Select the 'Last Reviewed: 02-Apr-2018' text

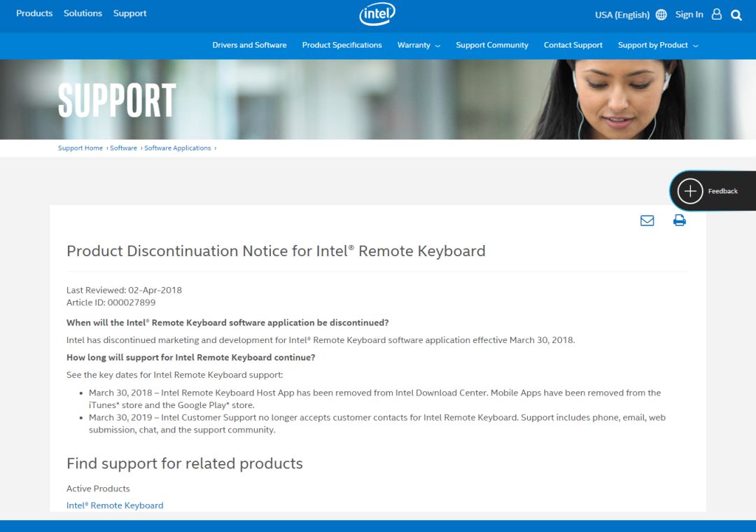[x=124, y=290]
